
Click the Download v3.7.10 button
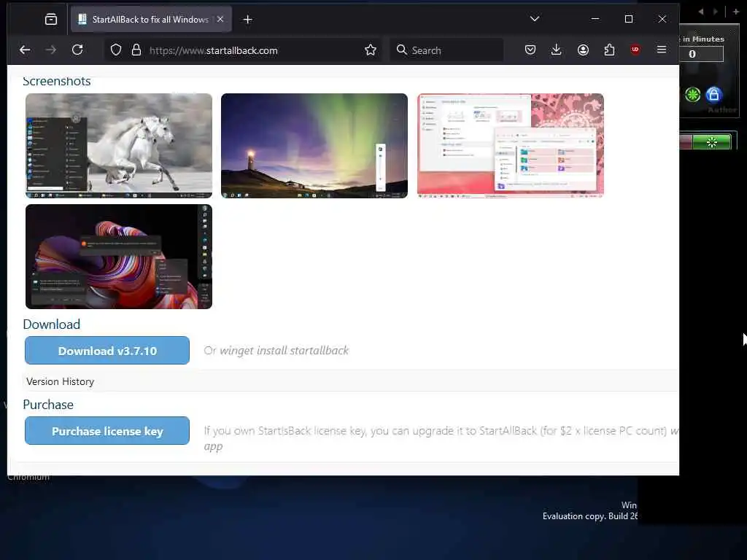[107, 351]
